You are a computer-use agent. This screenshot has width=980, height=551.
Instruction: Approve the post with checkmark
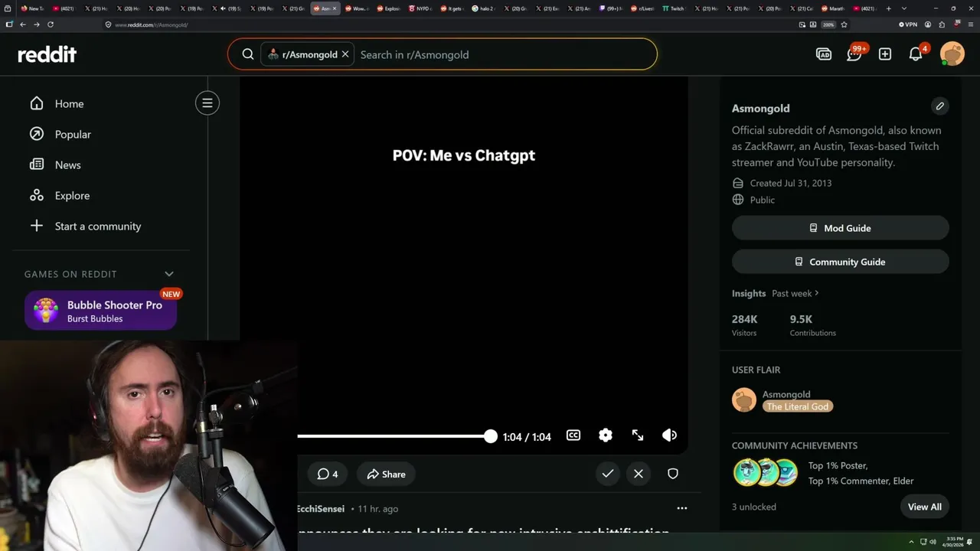click(x=608, y=474)
